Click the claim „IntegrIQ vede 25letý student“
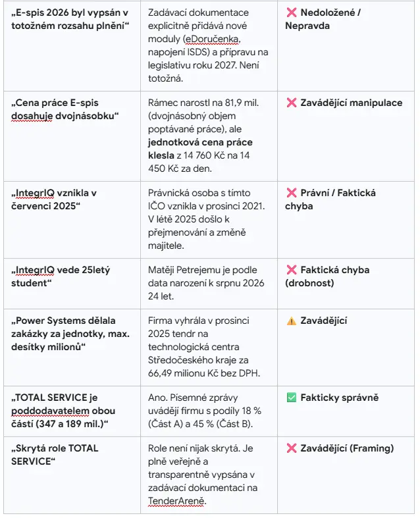Screen dimensions: 420x518 click(61, 276)
